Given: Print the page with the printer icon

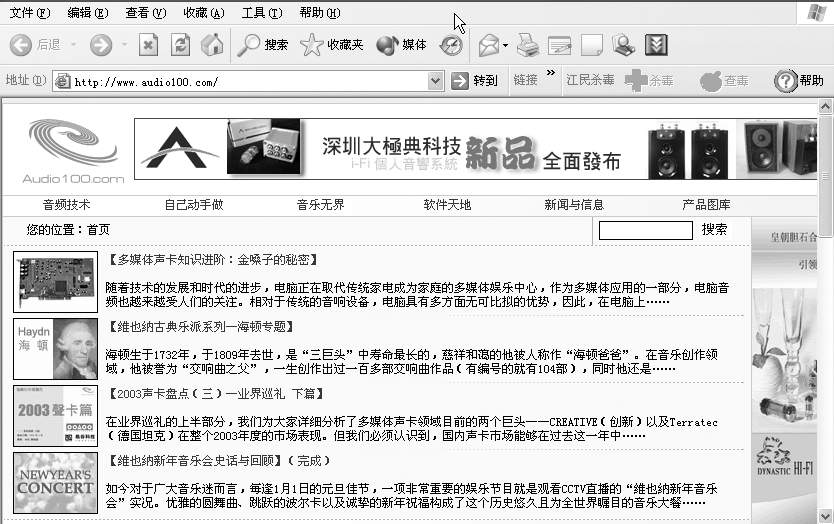Looking at the screenshot, I should [x=528, y=45].
